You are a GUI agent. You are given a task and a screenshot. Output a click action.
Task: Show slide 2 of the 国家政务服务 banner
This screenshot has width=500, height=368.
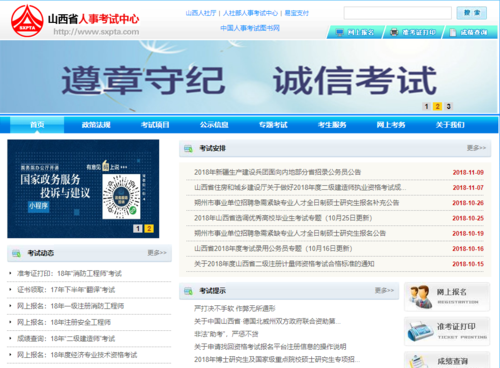point(149,228)
